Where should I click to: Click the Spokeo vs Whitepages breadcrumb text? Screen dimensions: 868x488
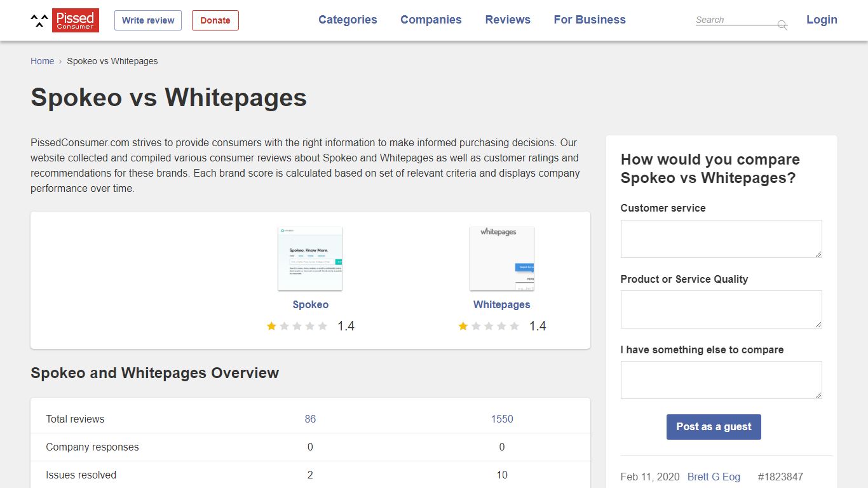click(x=112, y=61)
